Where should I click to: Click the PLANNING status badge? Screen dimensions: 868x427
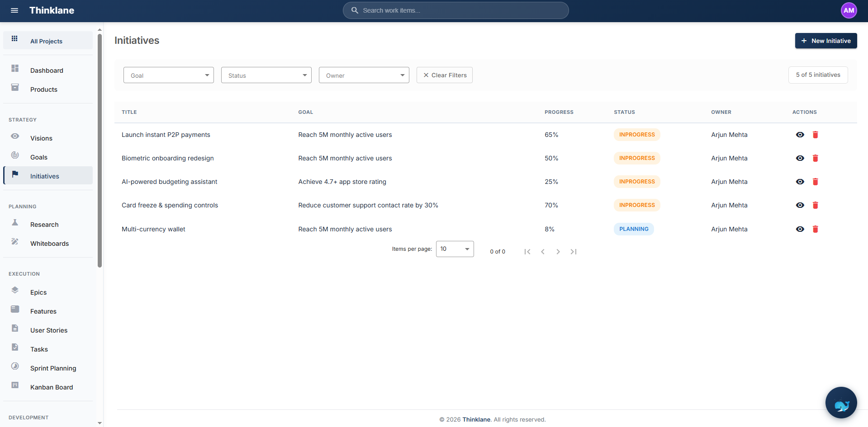click(634, 229)
